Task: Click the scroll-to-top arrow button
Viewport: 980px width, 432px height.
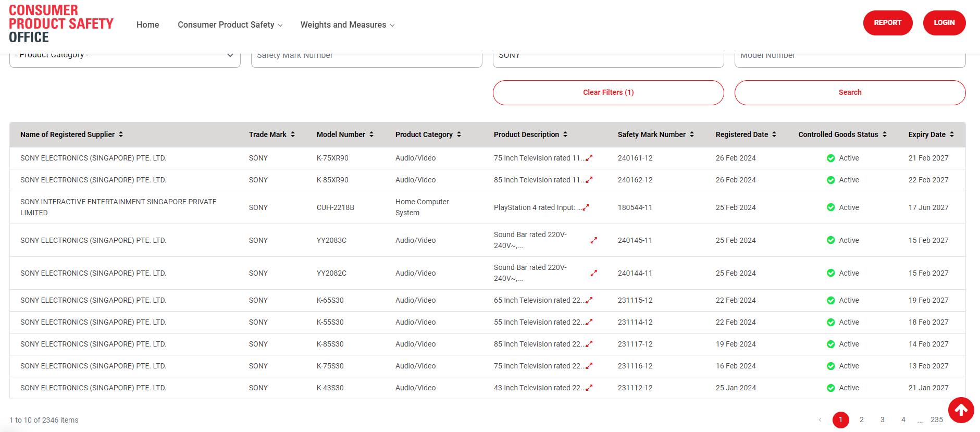Action: tap(961, 410)
